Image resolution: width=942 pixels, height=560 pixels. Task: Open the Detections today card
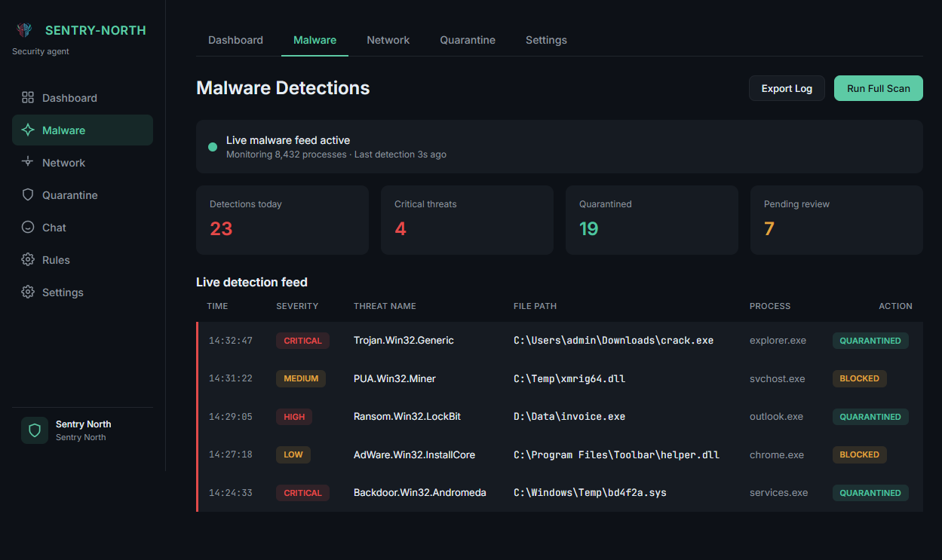point(282,220)
